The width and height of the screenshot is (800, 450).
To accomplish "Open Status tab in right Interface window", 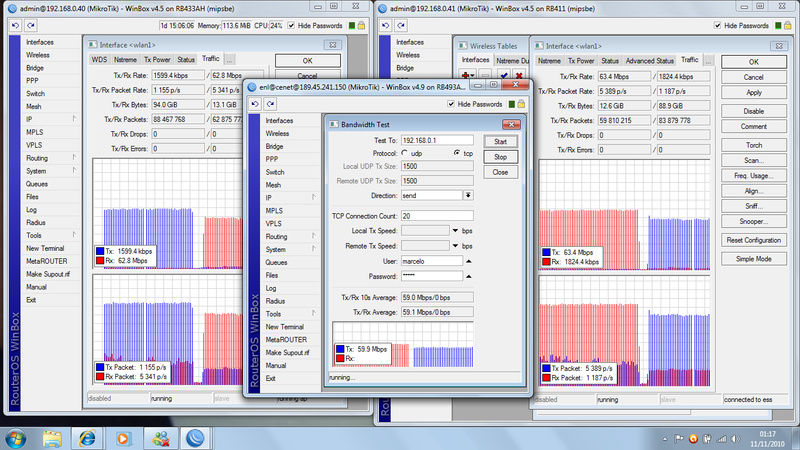I will [609, 61].
